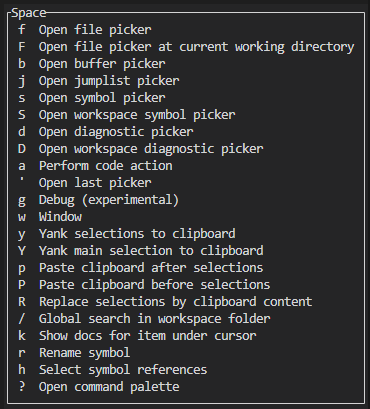Select Open diagnostic picker
The image size is (370, 409).
click(x=106, y=132)
